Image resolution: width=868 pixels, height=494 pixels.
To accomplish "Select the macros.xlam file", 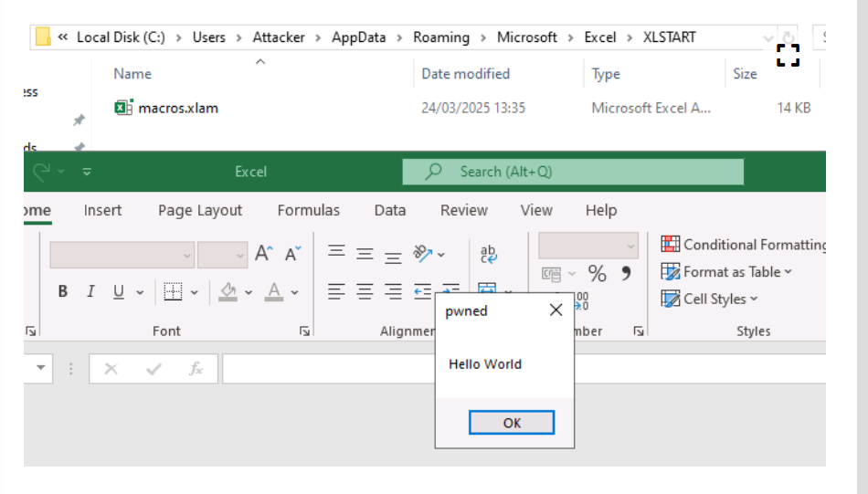I will [178, 108].
